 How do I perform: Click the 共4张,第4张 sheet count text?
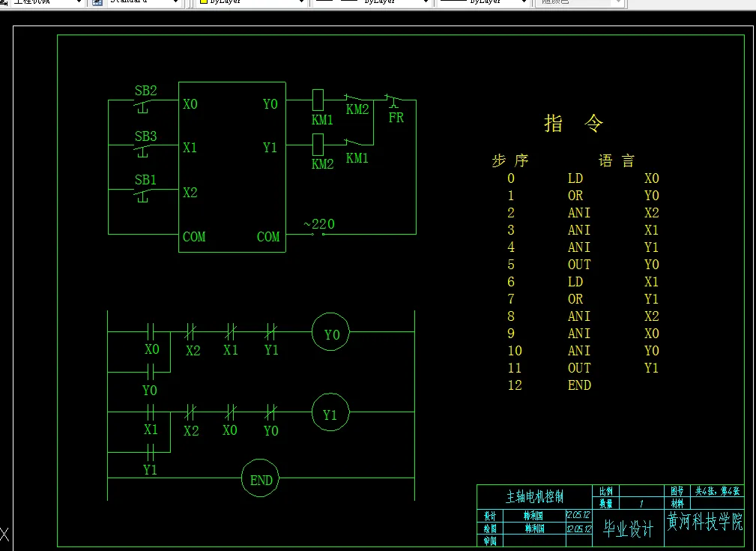[717, 491]
